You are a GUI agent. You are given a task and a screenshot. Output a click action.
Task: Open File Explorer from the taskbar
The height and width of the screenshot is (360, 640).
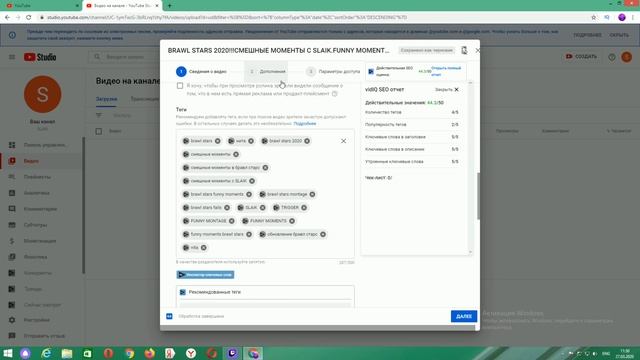(67, 353)
